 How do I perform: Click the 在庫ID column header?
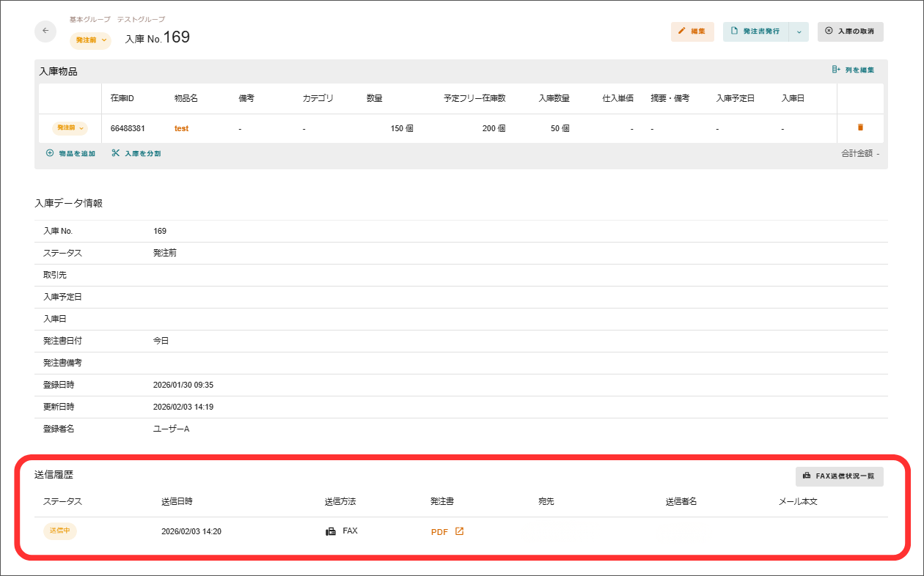(x=122, y=98)
